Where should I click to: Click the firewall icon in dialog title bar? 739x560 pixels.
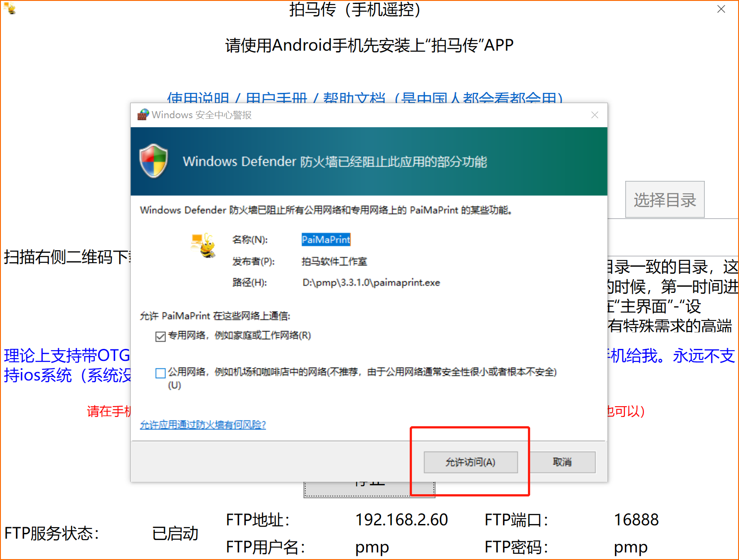click(x=143, y=115)
